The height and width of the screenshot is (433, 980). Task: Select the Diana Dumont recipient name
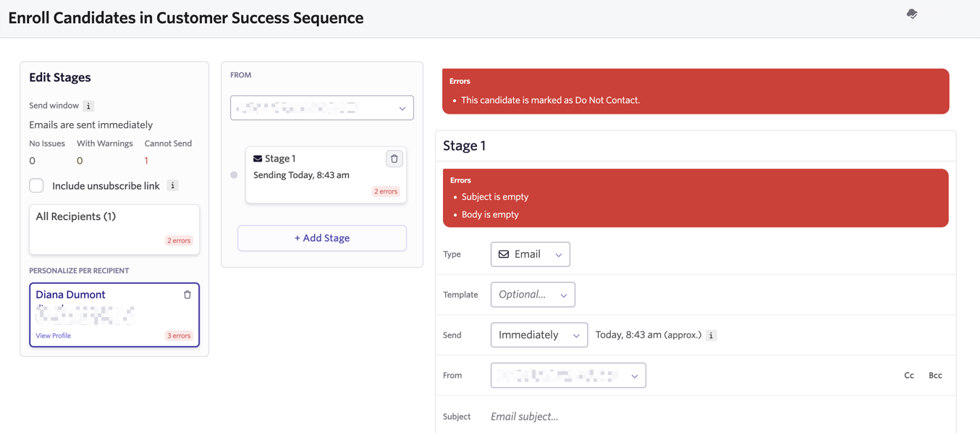pos(70,295)
